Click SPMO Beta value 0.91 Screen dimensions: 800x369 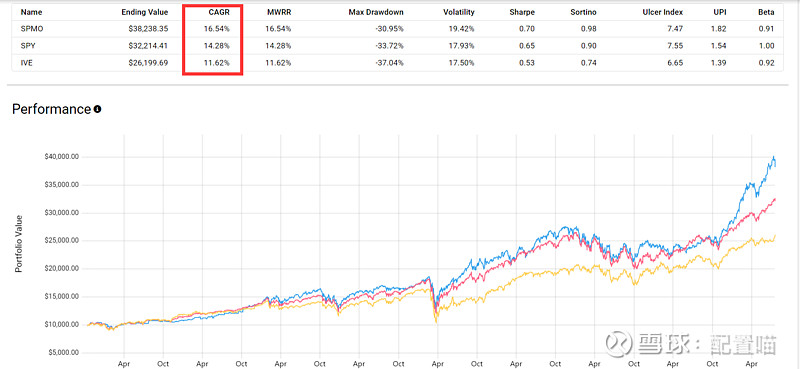[x=767, y=29]
